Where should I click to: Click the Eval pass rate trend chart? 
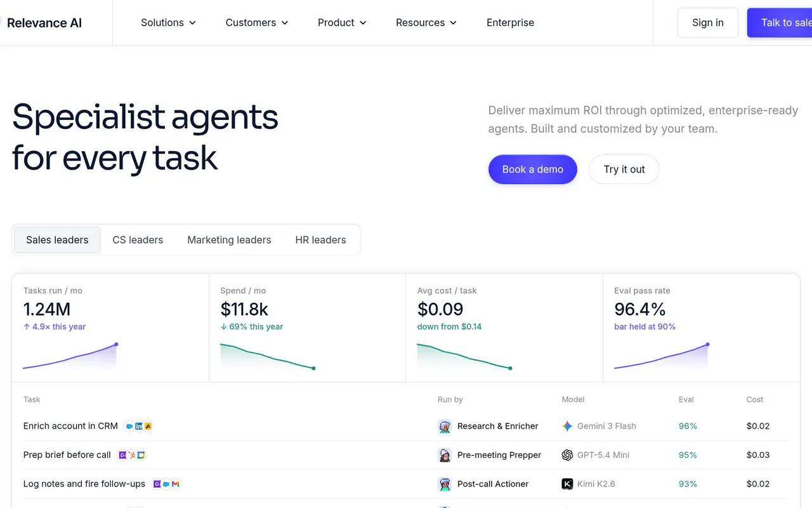(662, 356)
